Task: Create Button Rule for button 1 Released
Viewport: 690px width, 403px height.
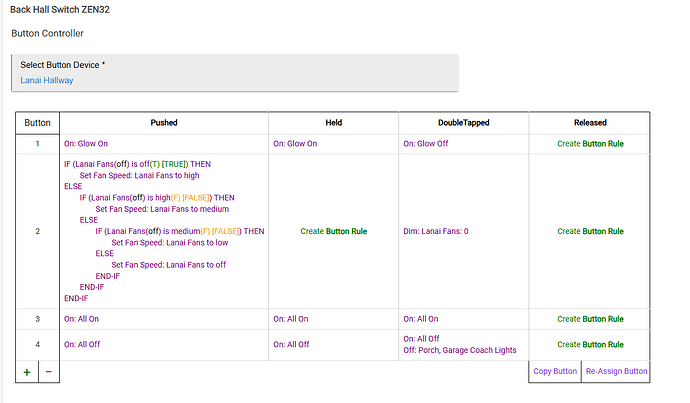Action: (590, 144)
